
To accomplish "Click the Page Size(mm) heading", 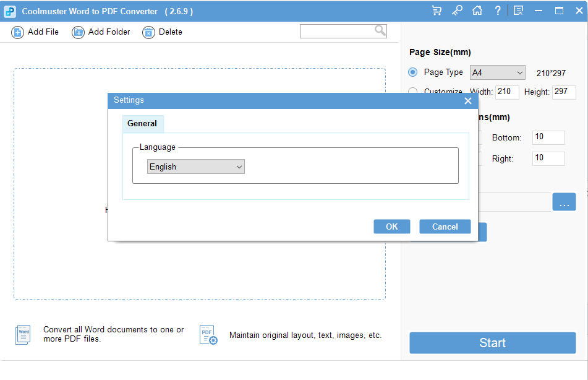I will (x=440, y=52).
